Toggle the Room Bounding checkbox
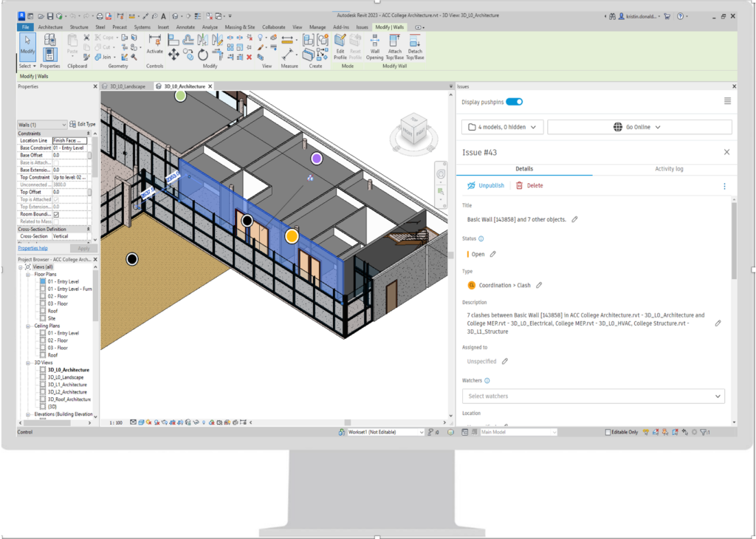 click(x=56, y=214)
